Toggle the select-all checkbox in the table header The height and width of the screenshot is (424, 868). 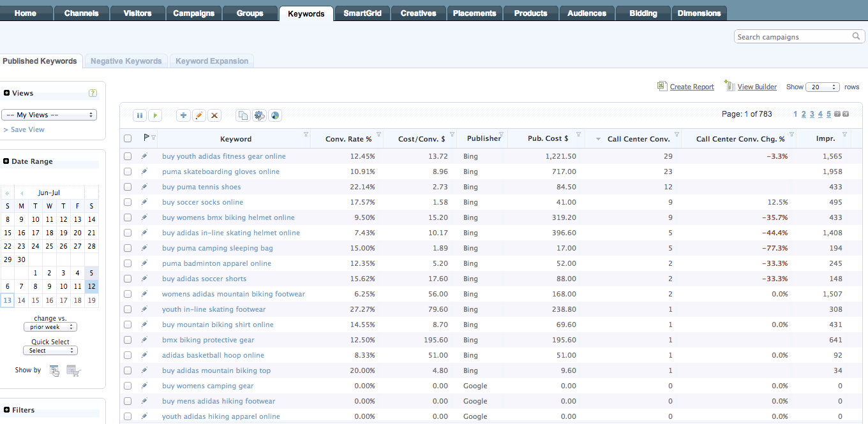128,138
